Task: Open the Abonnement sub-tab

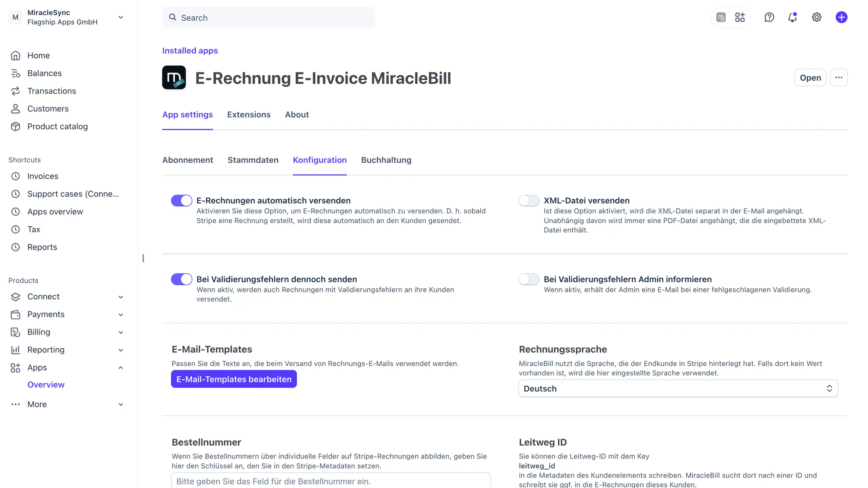Action: (188, 160)
